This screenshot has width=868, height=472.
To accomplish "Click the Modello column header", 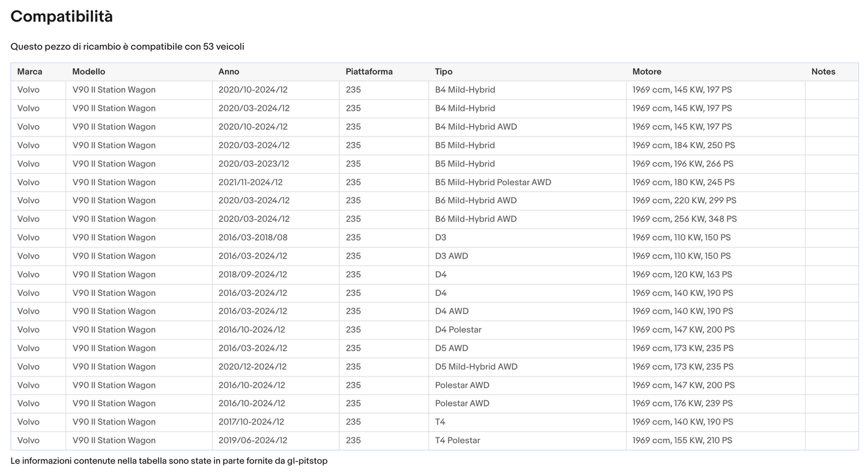I will (x=88, y=72).
